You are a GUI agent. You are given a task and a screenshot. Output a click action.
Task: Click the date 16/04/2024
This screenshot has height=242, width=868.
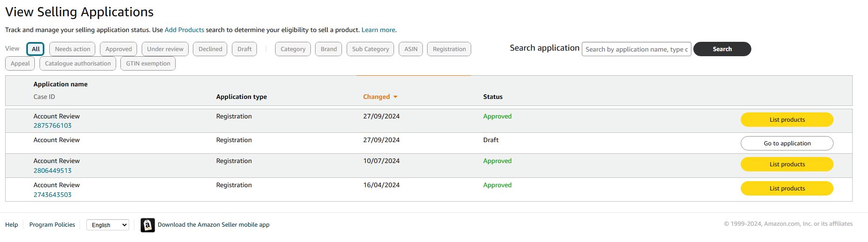point(381,185)
